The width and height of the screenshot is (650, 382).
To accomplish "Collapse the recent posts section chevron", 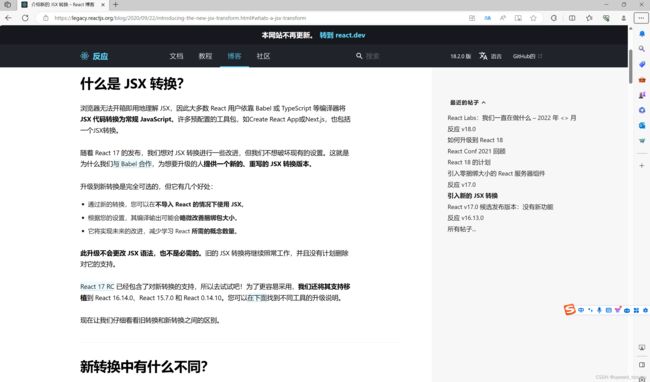I will (484, 102).
